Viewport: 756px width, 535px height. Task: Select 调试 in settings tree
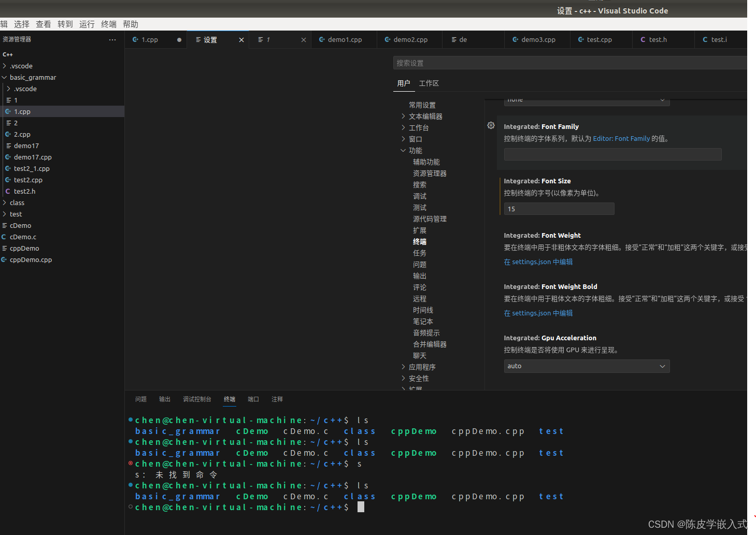(420, 196)
